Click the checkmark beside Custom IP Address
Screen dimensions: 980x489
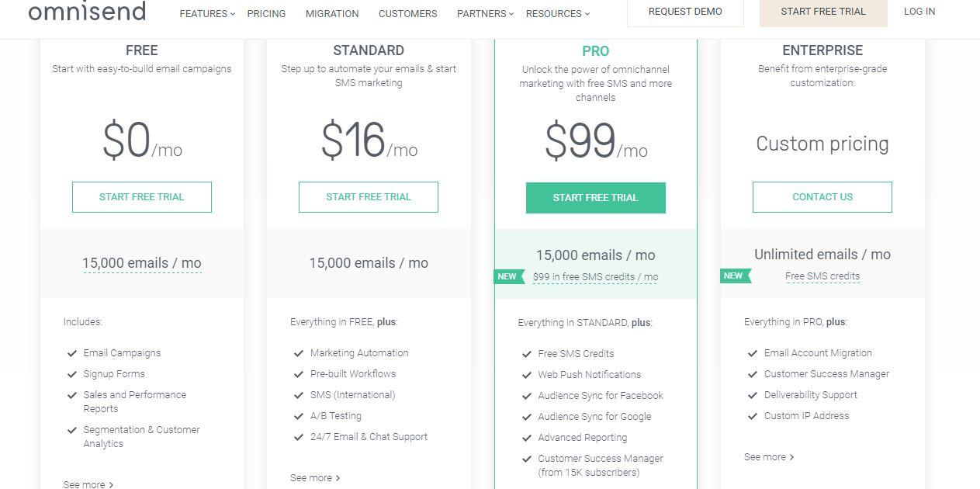pyautogui.click(x=753, y=415)
